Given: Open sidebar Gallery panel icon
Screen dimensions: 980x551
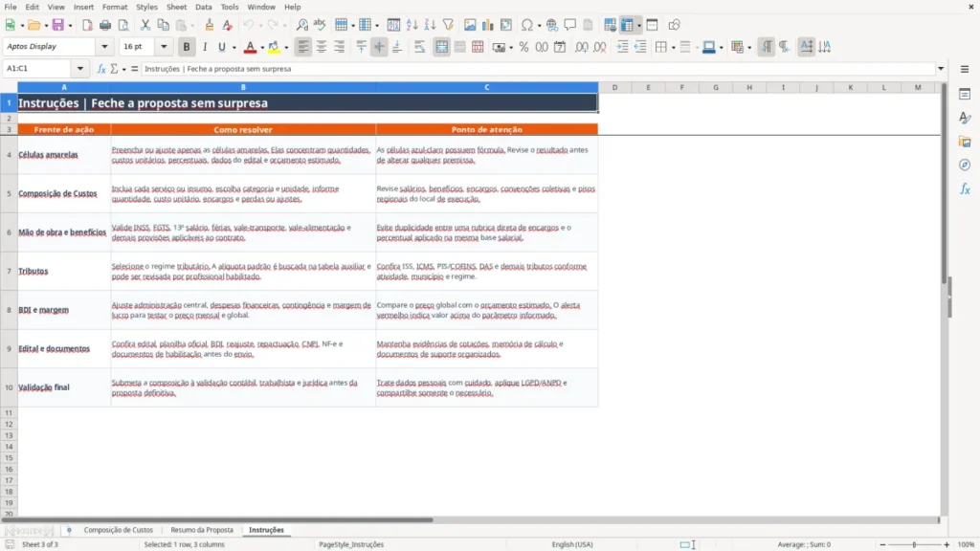Looking at the screenshot, I should pos(965,142).
